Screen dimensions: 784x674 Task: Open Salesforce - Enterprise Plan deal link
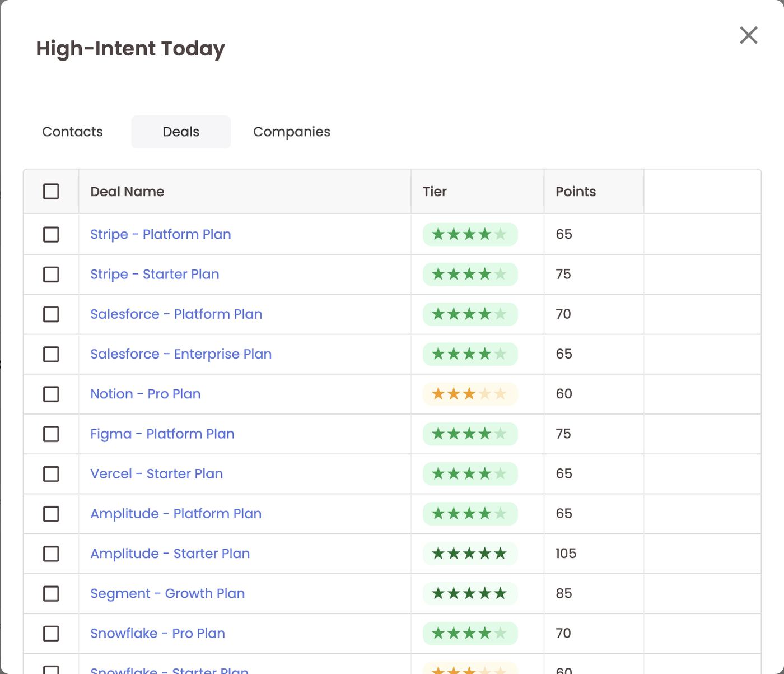click(181, 354)
